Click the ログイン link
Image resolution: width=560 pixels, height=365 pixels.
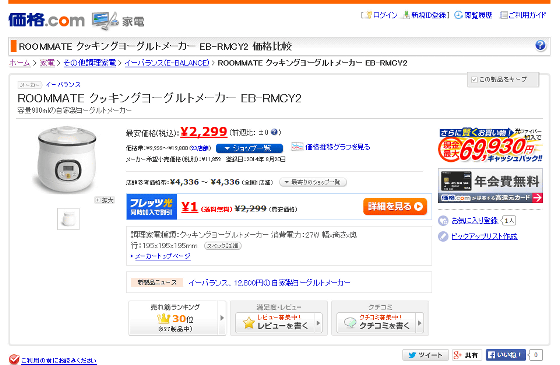click(x=385, y=15)
